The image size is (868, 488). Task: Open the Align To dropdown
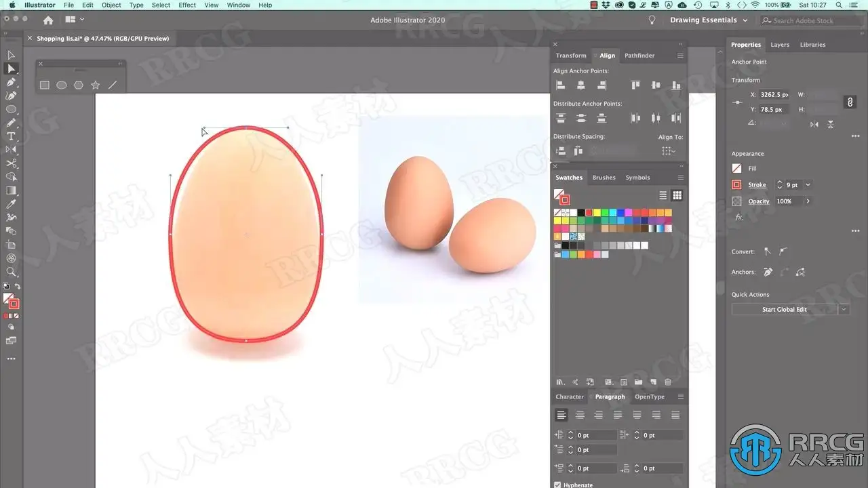669,151
